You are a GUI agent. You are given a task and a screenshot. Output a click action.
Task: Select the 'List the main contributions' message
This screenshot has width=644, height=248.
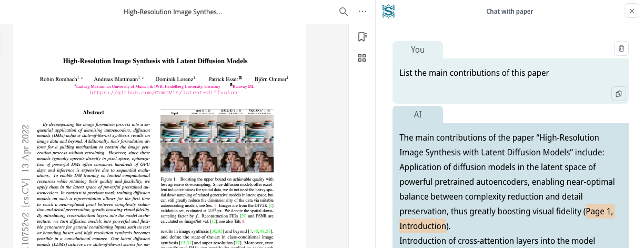474,73
